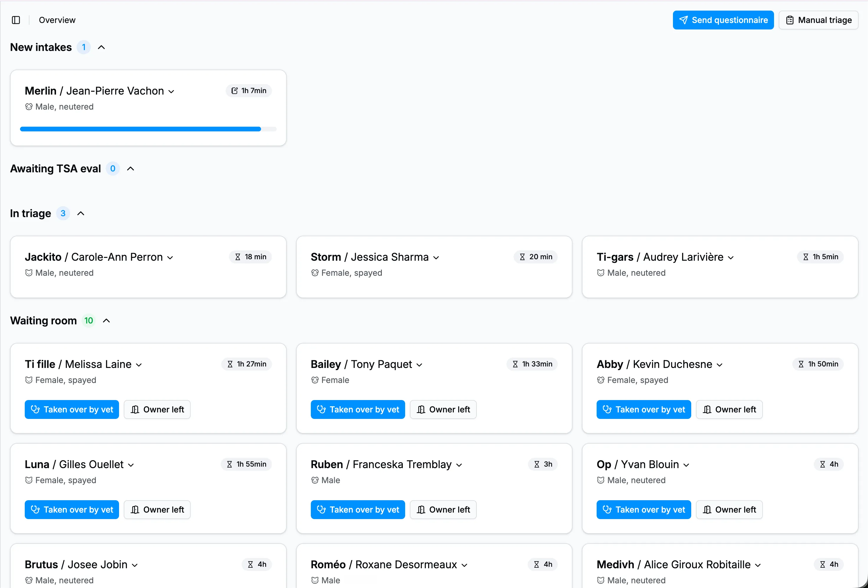The image size is (868, 588).
Task: Expand Storm / Jessica Sharma details
Action: tap(436, 257)
